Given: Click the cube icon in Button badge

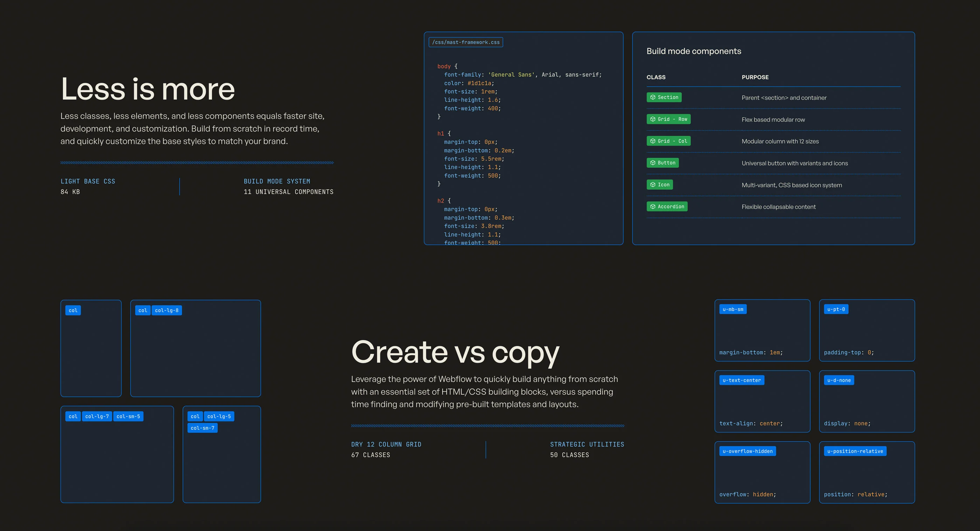Looking at the screenshot, I should click(x=653, y=163).
